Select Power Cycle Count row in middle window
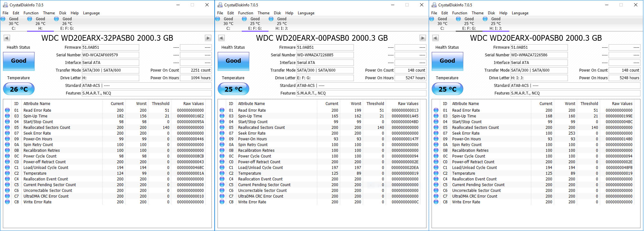The height and width of the screenshot is (231, 644). 319,156
